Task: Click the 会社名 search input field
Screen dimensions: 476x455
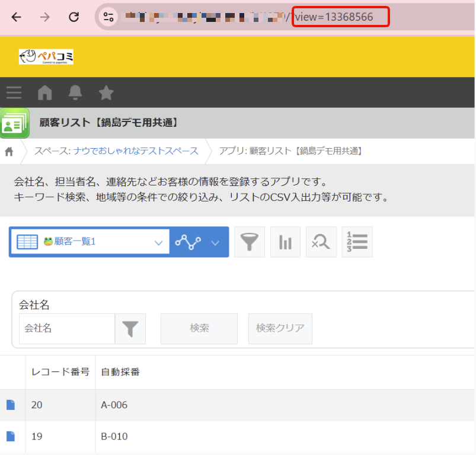Action: 67,329
